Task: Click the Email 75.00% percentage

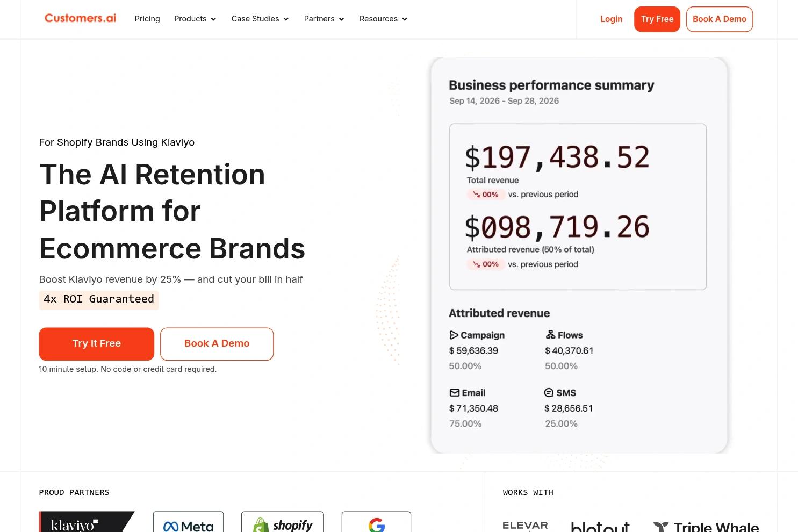Action: click(465, 424)
